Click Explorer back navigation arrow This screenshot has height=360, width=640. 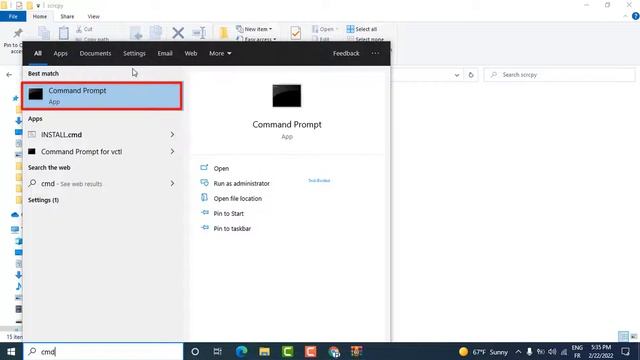9,75
